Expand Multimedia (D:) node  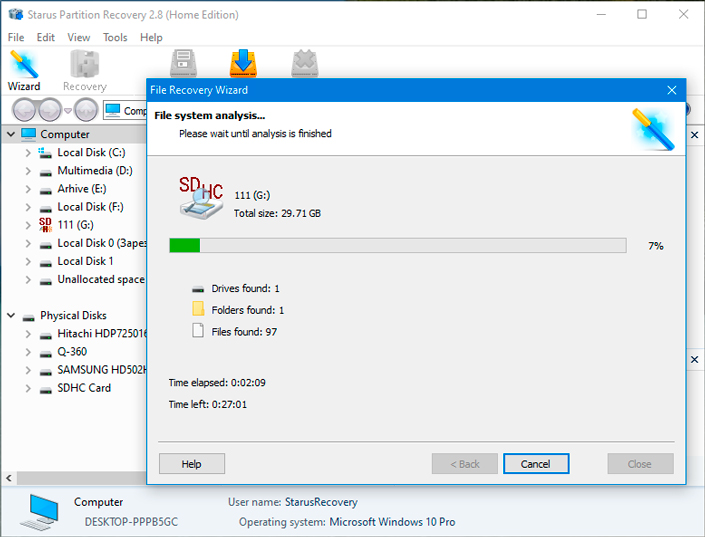tap(28, 171)
